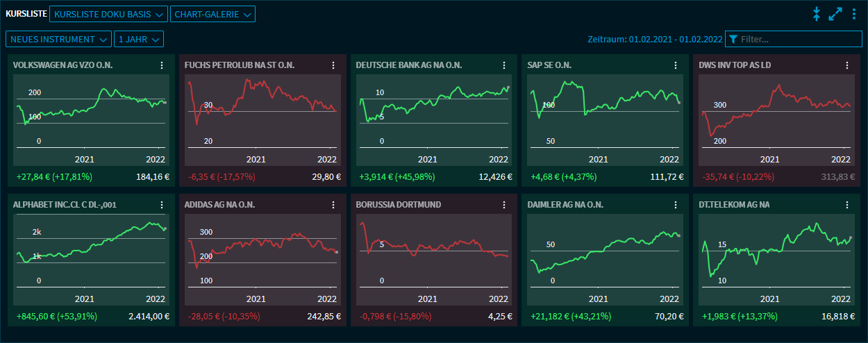
Task: Click into the Filter text field
Action: point(799,40)
